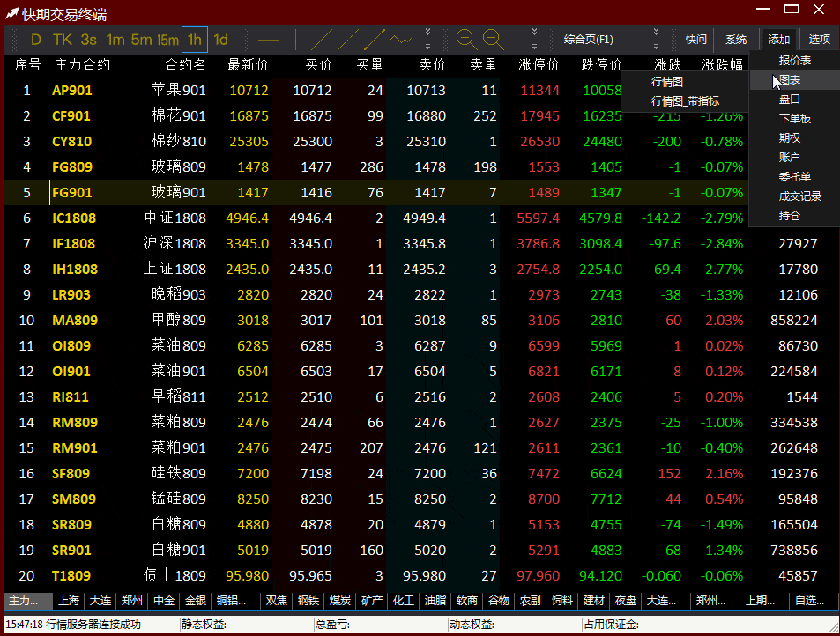Choose 行情图_带指标 from the submenu
Image resolution: width=840 pixels, height=636 pixels.
(x=685, y=100)
